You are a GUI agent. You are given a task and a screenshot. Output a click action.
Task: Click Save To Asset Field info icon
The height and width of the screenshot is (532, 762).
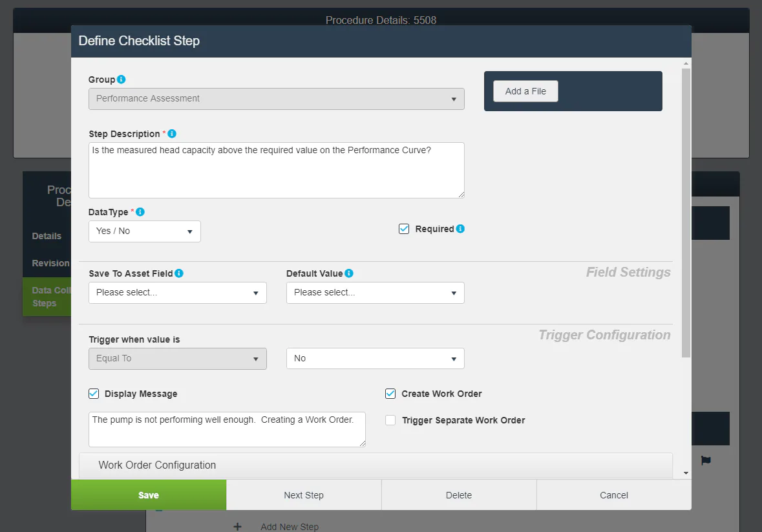coord(179,273)
